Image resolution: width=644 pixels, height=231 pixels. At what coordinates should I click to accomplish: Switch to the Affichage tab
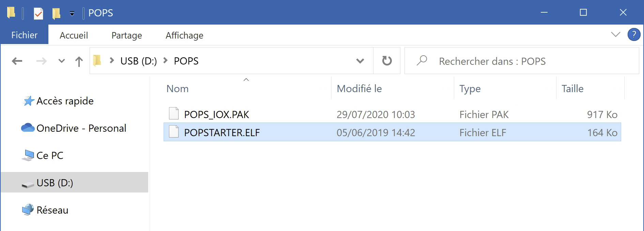(184, 35)
